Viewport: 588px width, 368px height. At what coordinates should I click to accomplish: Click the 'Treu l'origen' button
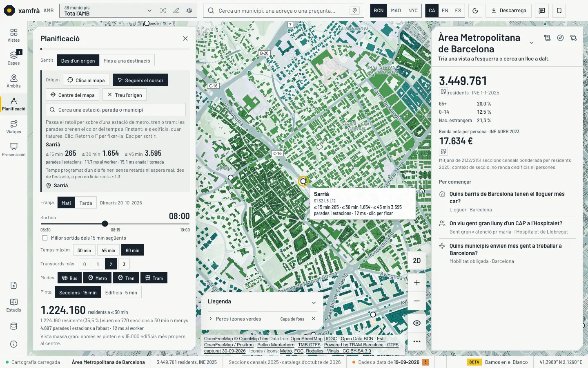point(125,95)
